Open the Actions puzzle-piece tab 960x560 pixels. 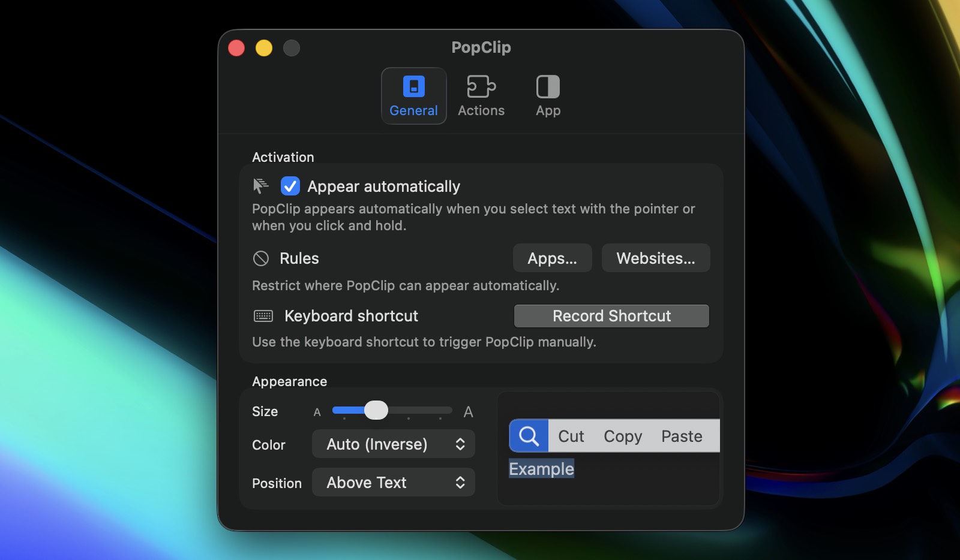(x=481, y=87)
